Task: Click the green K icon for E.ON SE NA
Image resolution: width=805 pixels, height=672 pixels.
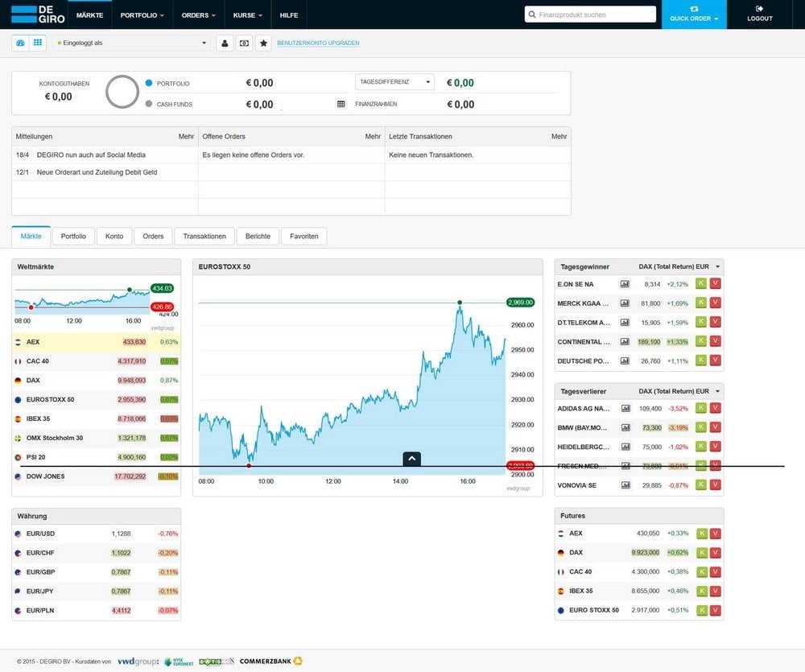Action: 701,283
